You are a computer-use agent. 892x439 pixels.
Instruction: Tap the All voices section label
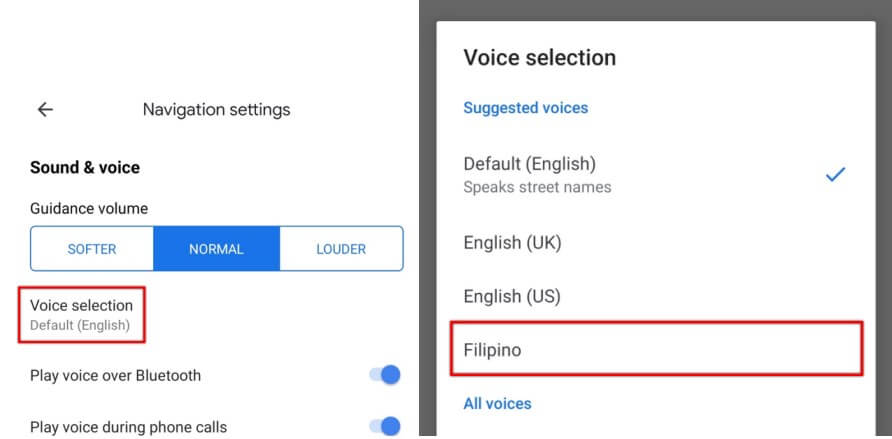(x=497, y=404)
